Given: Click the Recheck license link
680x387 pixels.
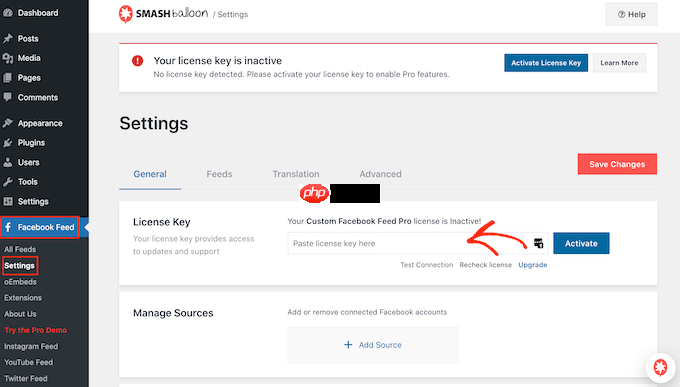Looking at the screenshot, I should [486, 265].
